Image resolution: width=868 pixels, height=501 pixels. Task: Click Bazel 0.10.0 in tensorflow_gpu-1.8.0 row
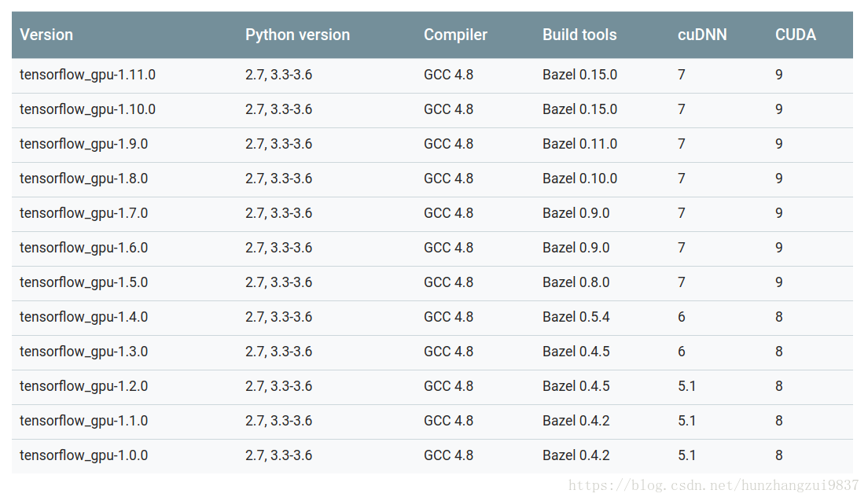tap(579, 179)
